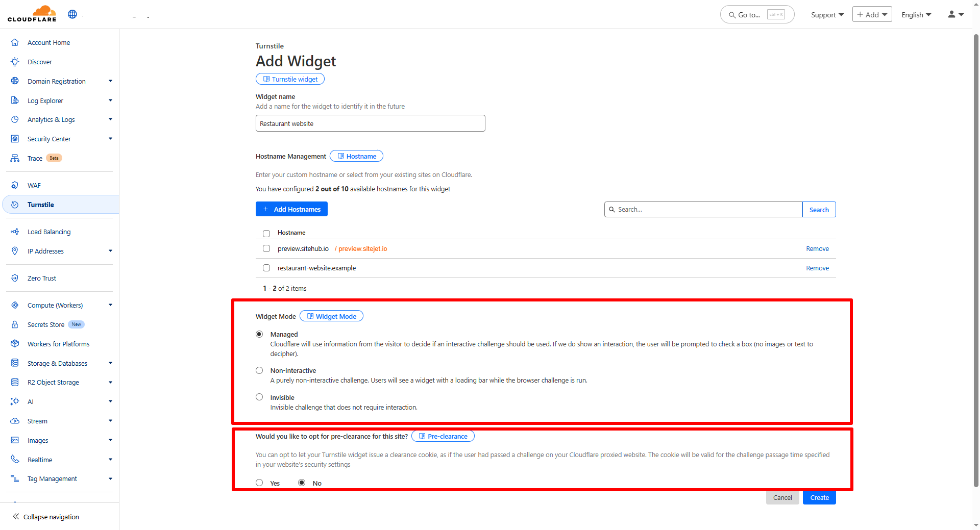Screen dimensions: 980x530
Task: Click the Log Explorer document icon
Action: point(15,100)
